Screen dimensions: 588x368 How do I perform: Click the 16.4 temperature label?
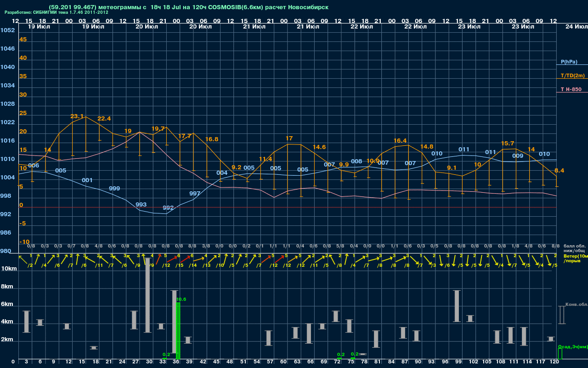(400, 141)
